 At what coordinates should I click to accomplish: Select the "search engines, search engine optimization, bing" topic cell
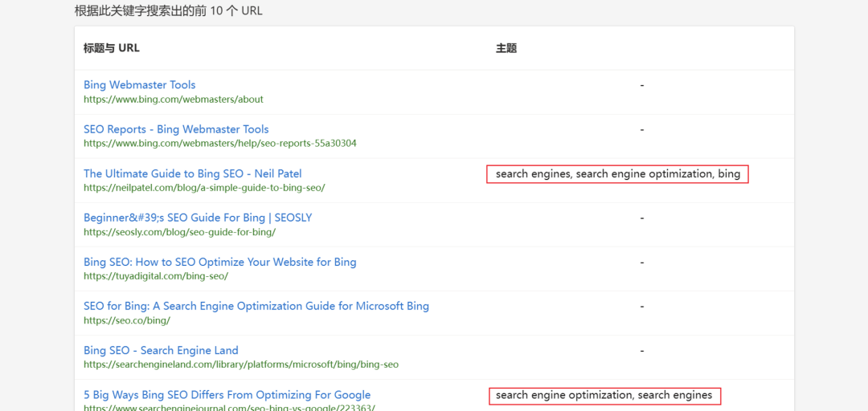click(617, 174)
